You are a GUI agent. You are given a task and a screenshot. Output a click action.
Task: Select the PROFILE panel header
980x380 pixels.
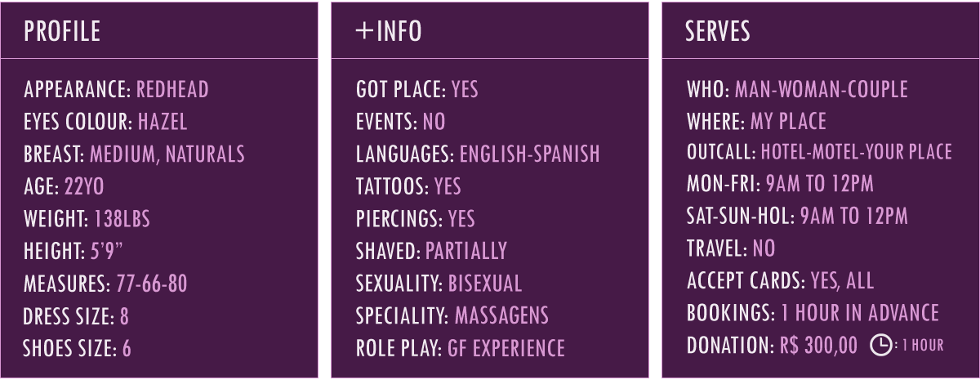click(x=62, y=31)
